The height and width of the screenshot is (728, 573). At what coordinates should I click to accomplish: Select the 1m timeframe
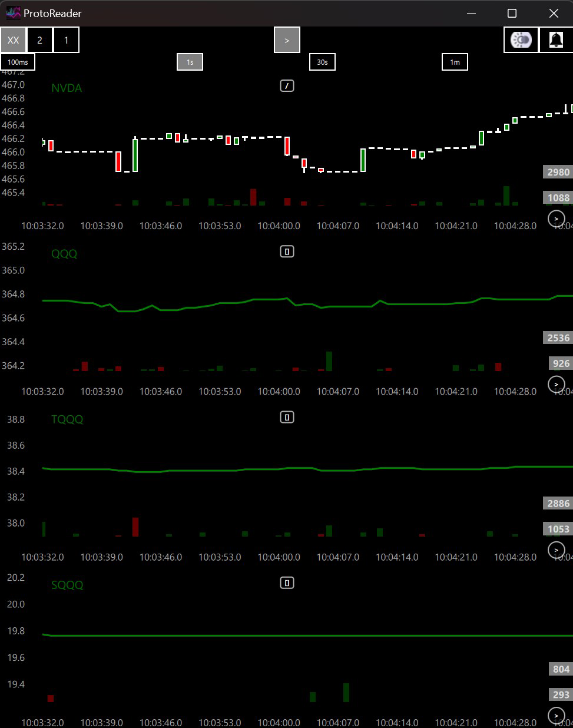455,61
